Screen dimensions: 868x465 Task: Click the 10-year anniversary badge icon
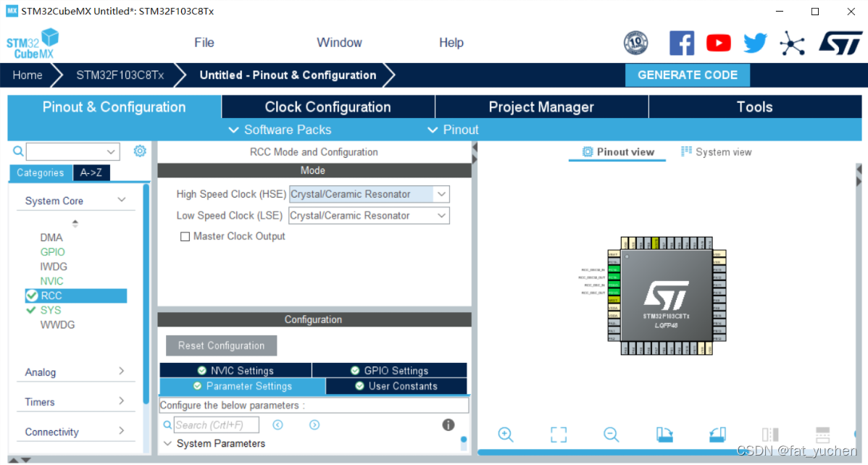click(x=636, y=43)
